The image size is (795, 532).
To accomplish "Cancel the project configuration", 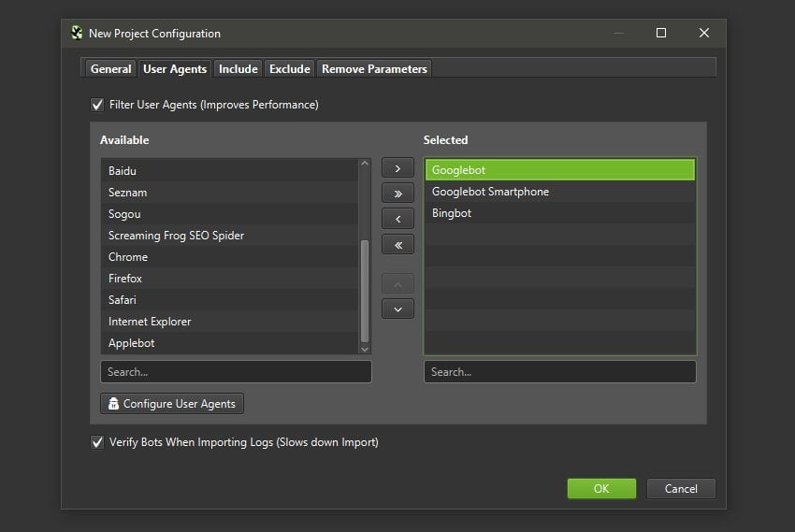I will (x=681, y=488).
